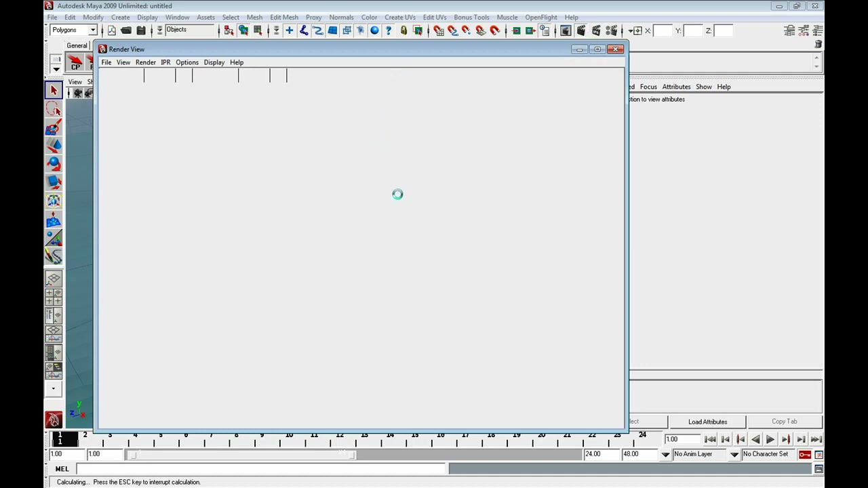
Task: Click the playback end field showing 24.00
Action: [x=602, y=454]
